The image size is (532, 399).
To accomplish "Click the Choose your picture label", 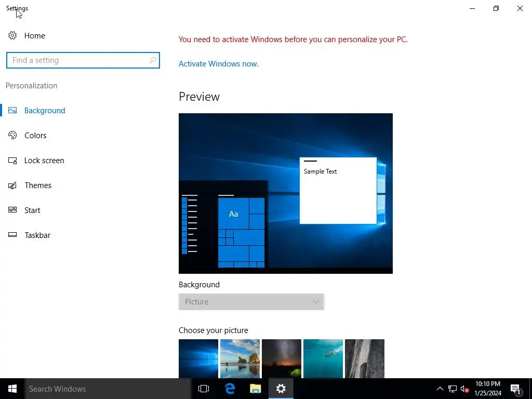I will pyautogui.click(x=214, y=330).
